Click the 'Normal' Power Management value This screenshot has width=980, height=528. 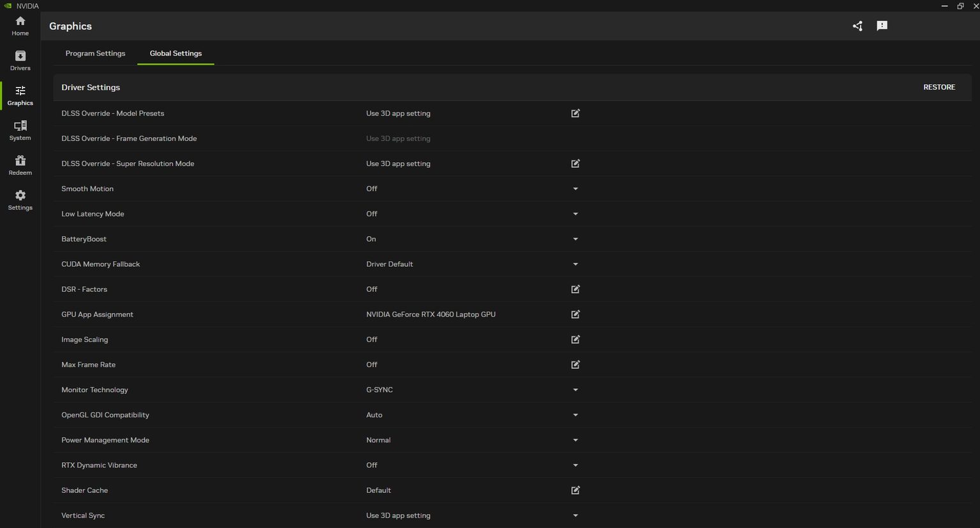[x=378, y=440]
